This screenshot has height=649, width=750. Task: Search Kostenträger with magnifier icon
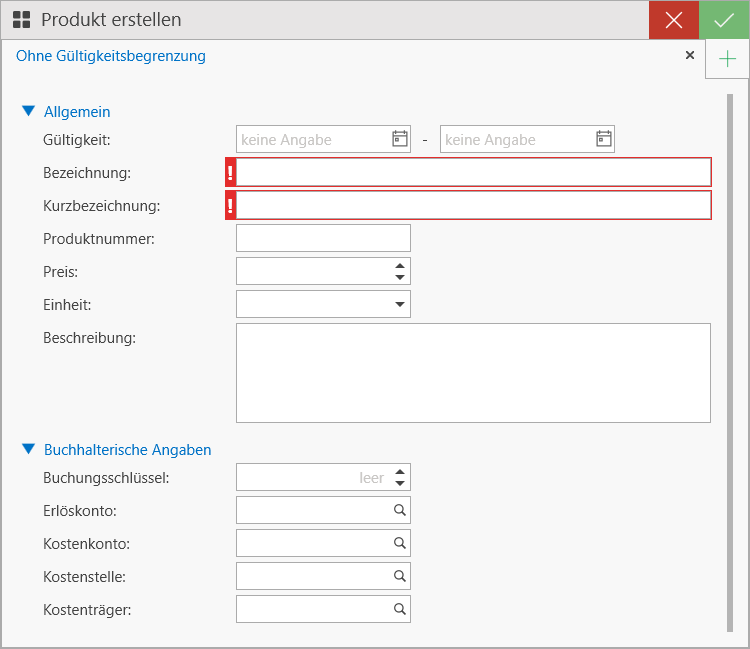tap(400, 609)
